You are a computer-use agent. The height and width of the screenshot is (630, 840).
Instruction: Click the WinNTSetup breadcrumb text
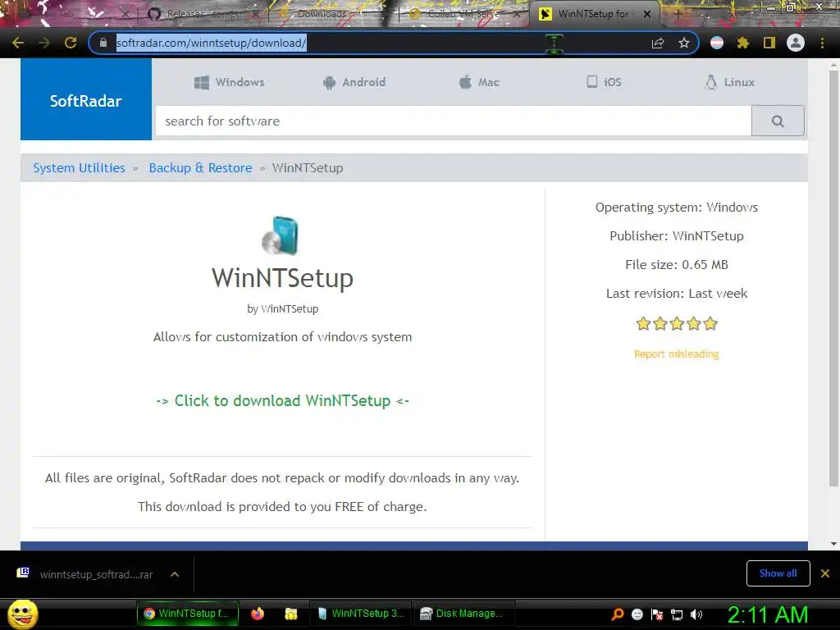tap(308, 167)
